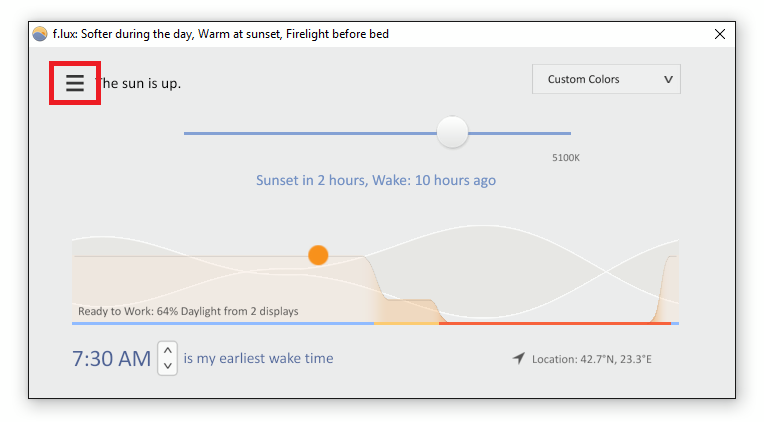
Task: Decrease wake time with down arrow
Action: [x=168, y=365]
